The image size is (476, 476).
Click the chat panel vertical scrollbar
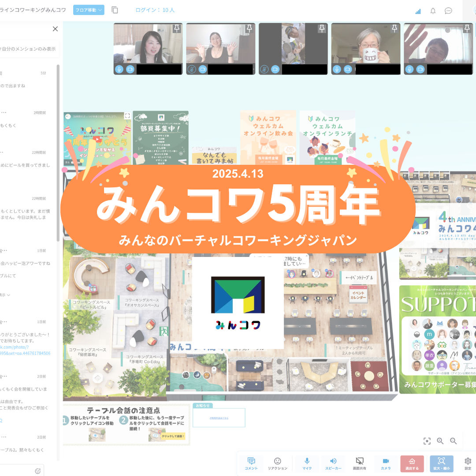tap(58, 153)
